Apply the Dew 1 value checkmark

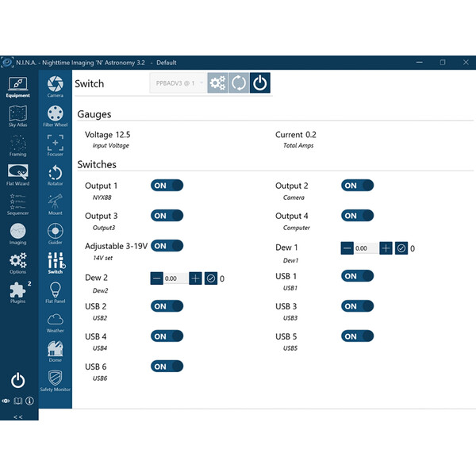[401, 248]
